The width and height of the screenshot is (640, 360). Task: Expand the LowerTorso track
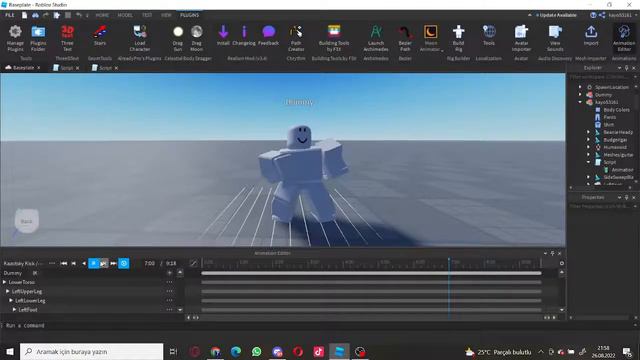[x=4, y=282]
